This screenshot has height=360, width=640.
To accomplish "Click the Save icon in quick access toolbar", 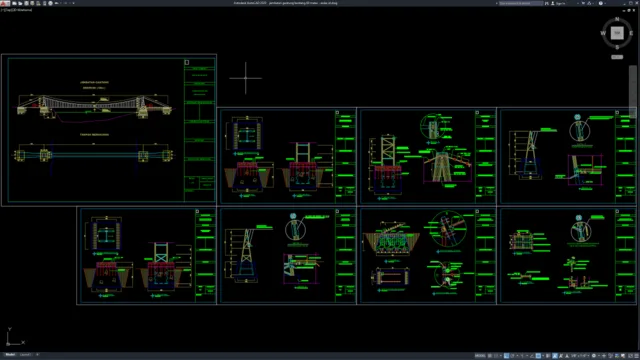I will 26,3.
